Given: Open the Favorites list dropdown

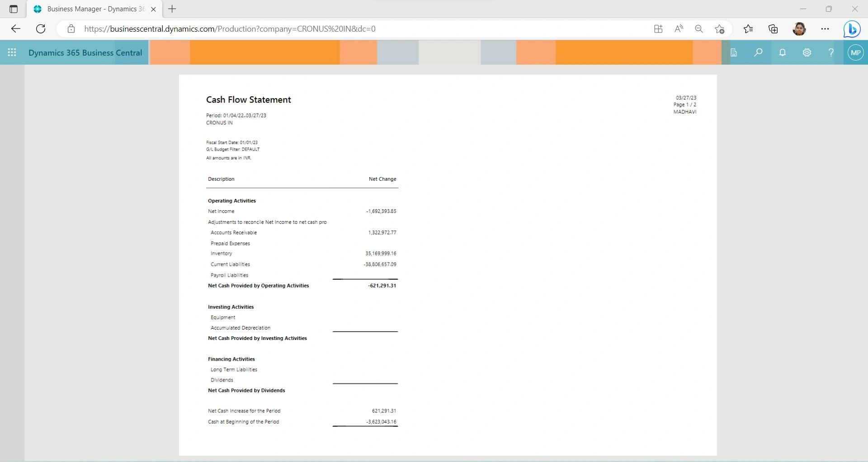Looking at the screenshot, I should [748, 28].
